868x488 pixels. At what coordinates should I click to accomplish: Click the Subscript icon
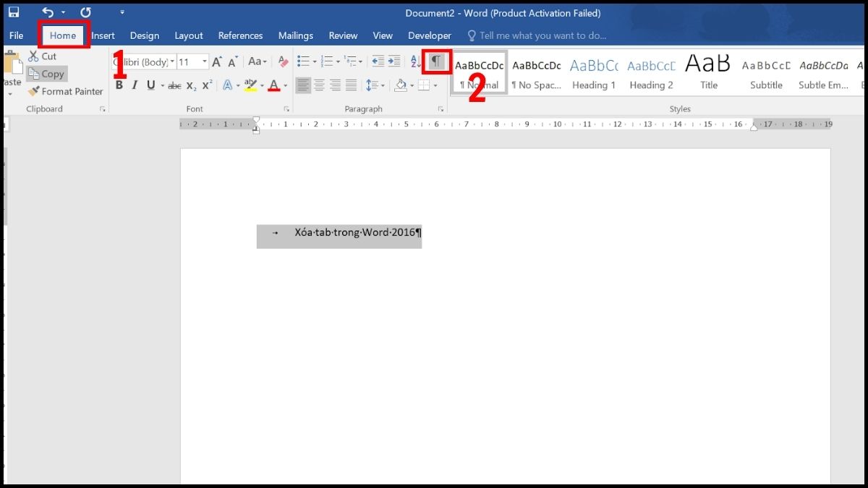point(190,85)
